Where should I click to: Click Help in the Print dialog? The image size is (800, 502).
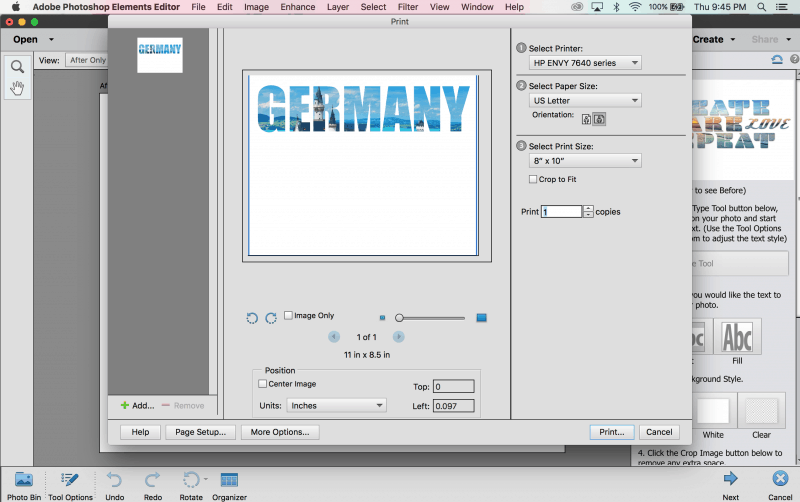(x=140, y=432)
